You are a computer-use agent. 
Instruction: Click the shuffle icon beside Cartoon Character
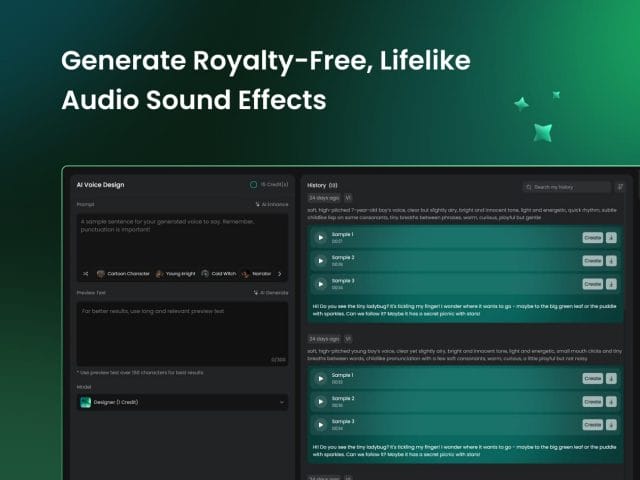85,273
